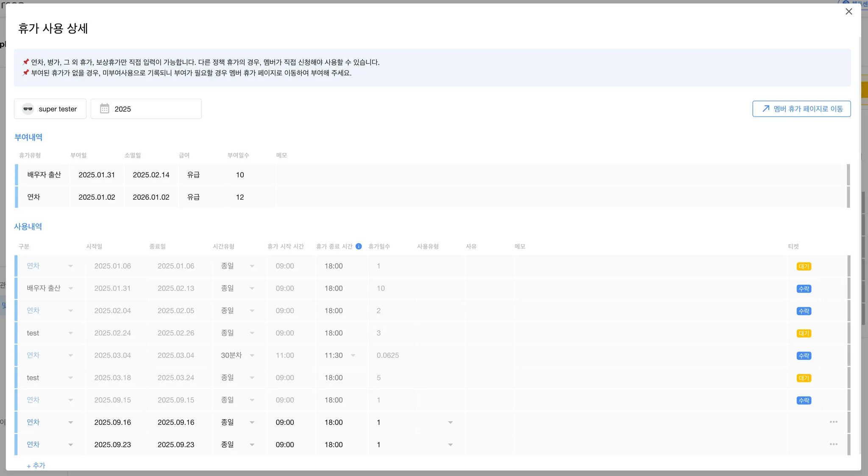Viewport: 868px width, 476px height.
Task: Click the end date 2025.09.23 field
Action: click(x=176, y=445)
